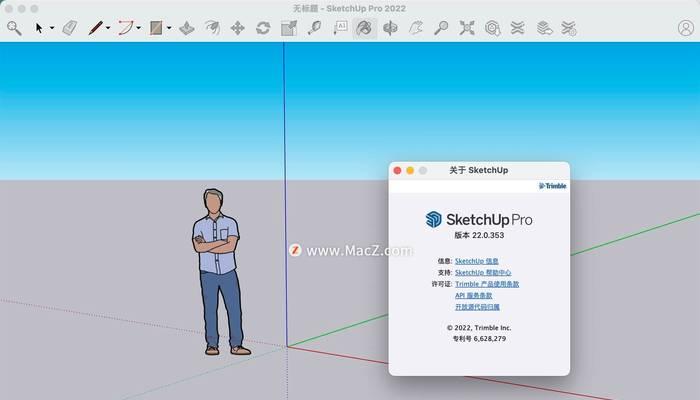The height and width of the screenshot is (400, 700).
Task: Click the Send to LayOut icon
Action: click(544, 28)
